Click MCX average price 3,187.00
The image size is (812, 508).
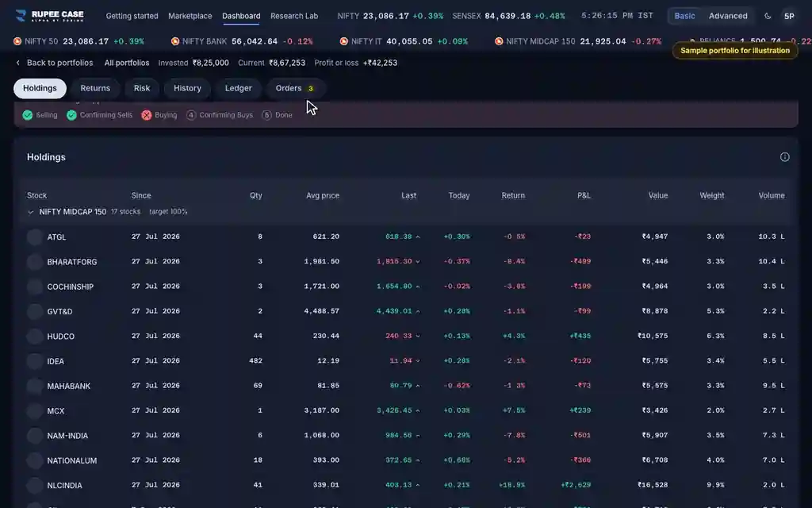[322, 410]
